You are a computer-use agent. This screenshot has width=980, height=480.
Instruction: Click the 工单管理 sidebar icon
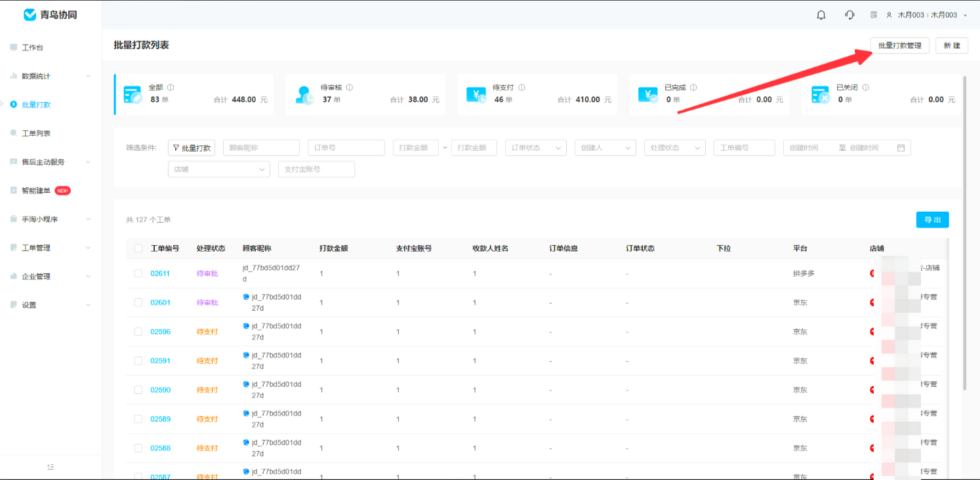[14, 248]
